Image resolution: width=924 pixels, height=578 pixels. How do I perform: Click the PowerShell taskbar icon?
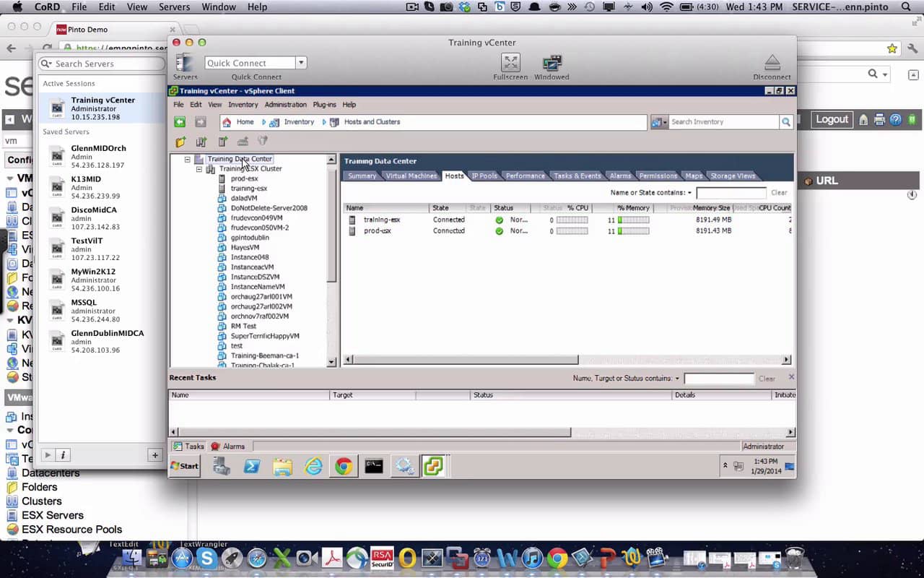pos(251,467)
